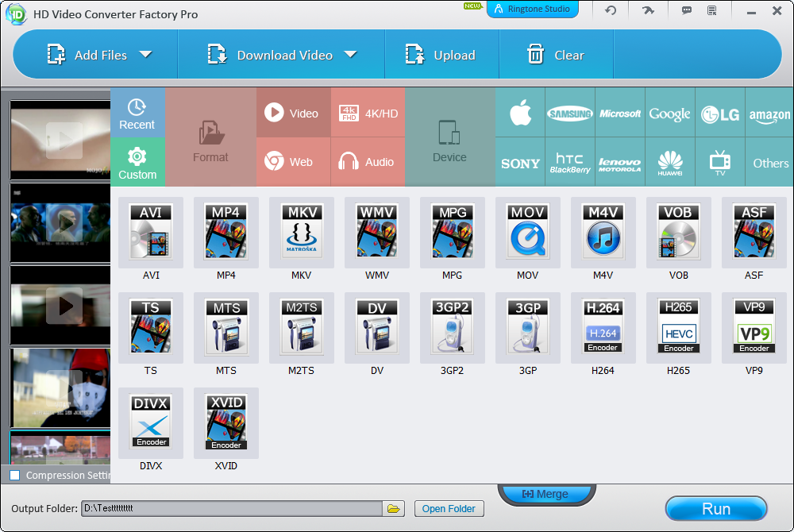Image resolution: width=794 pixels, height=532 pixels.
Task: Select 3GP2 mobile format
Action: click(453, 328)
